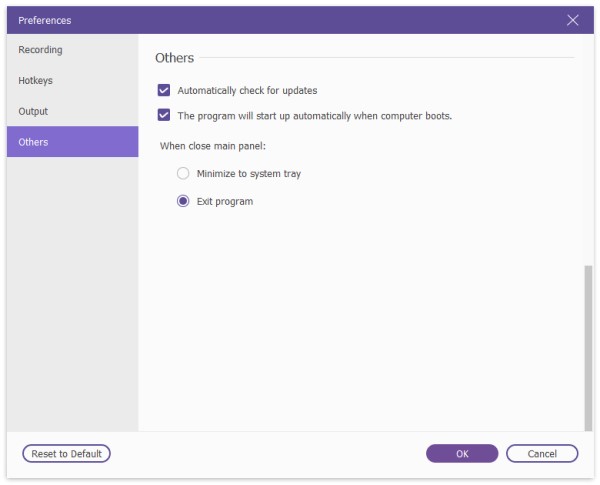Click the Reset to Default button
The height and width of the screenshot is (485, 600).
66,454
